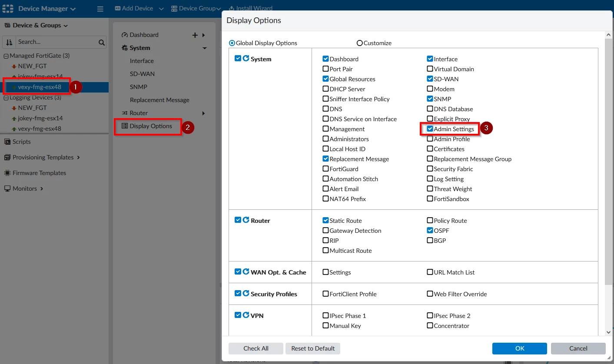
Task: Click the dialog's scroll down arrow
Action: [608, 332]
